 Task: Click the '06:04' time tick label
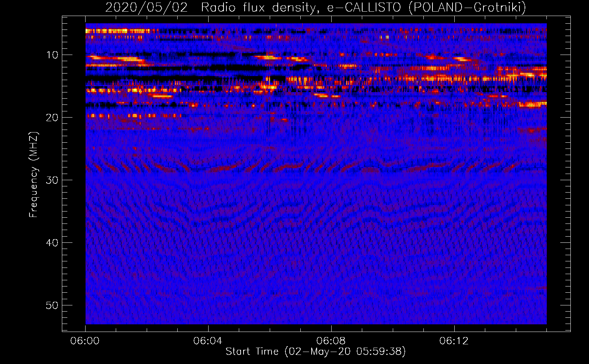pos(208,341)
